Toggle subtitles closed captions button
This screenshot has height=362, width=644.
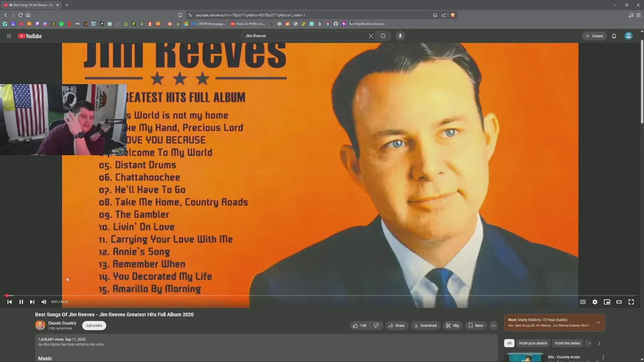583,302
